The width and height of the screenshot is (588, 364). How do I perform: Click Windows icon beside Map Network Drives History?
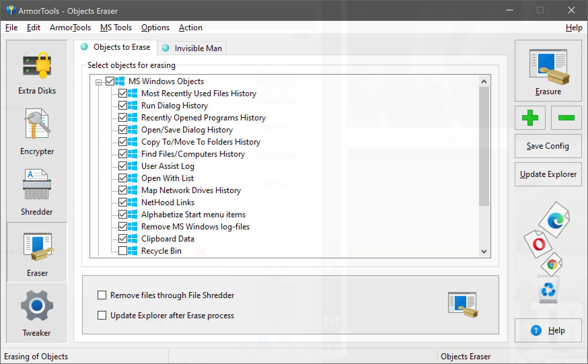133,190
